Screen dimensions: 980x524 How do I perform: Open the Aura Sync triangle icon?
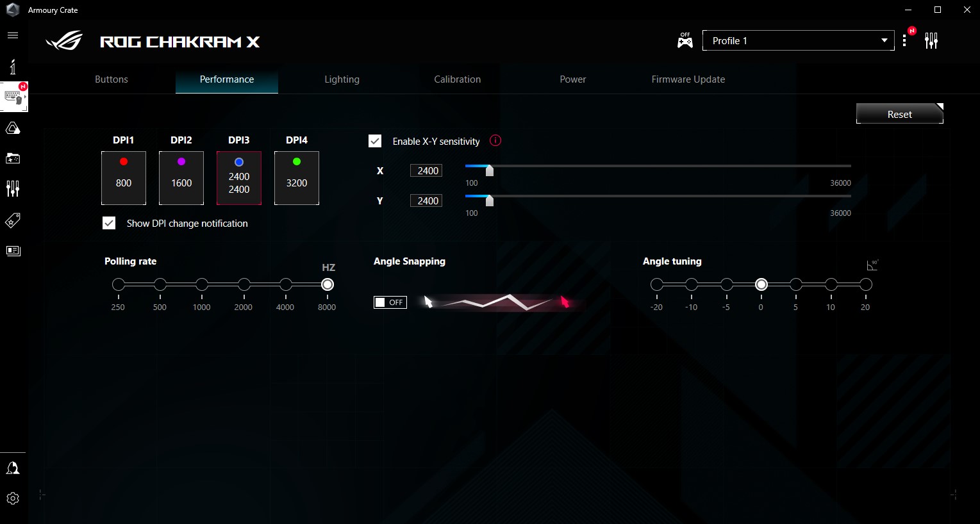(13, 128)
